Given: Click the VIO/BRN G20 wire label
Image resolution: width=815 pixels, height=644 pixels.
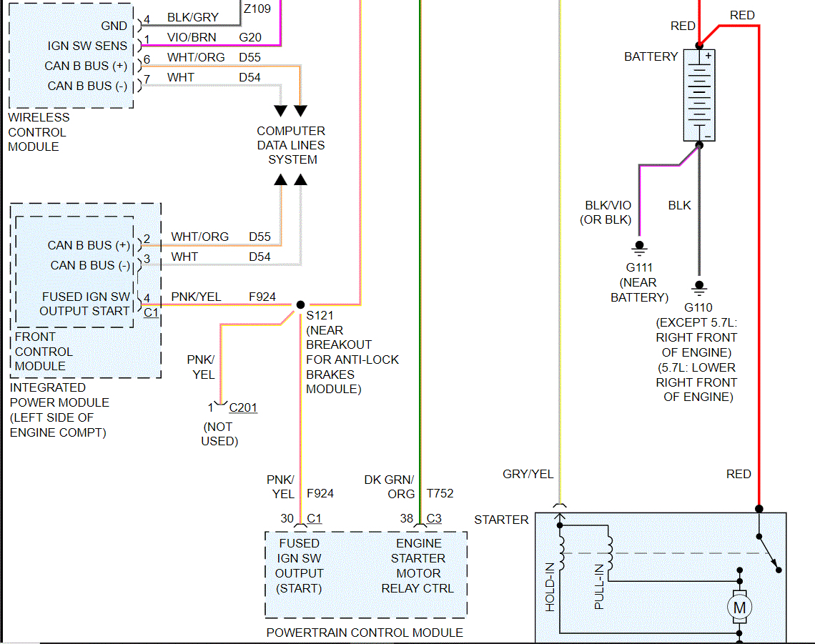Looking at the screenshot, I should 214,37.
